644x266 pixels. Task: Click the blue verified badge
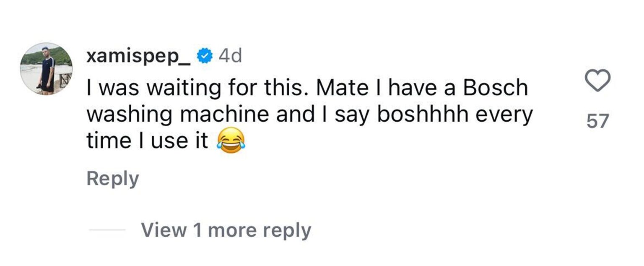point(204,56)
